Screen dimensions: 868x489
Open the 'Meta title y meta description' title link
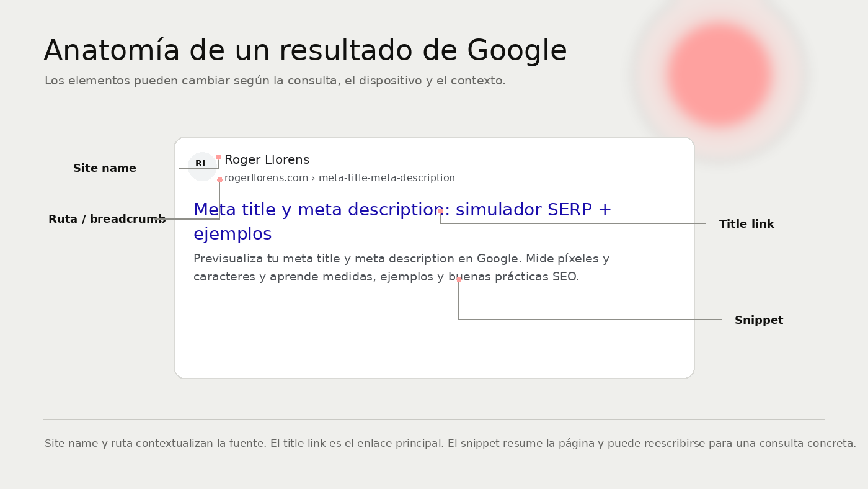402,222
